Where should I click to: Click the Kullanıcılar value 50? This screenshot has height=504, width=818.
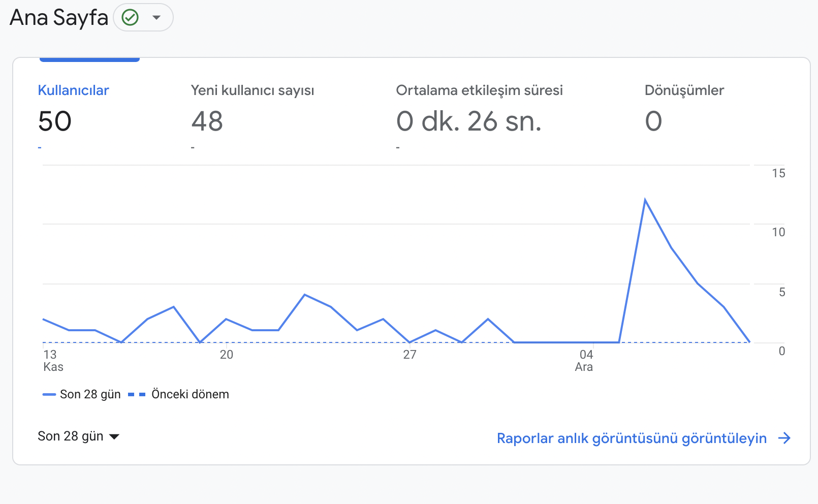pyautogui.click(x=55, y=121)
